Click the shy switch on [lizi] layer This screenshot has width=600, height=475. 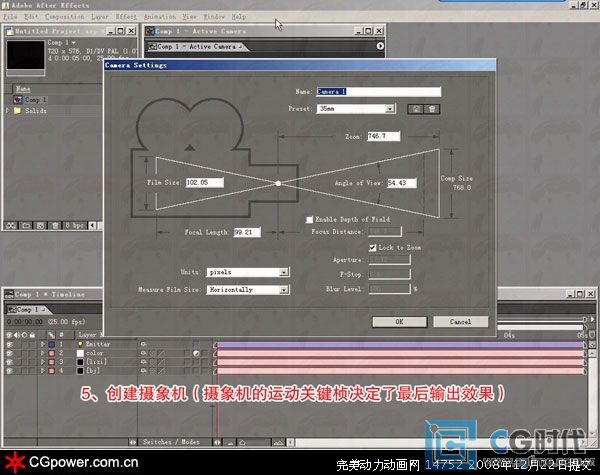(x=143, y=362)
